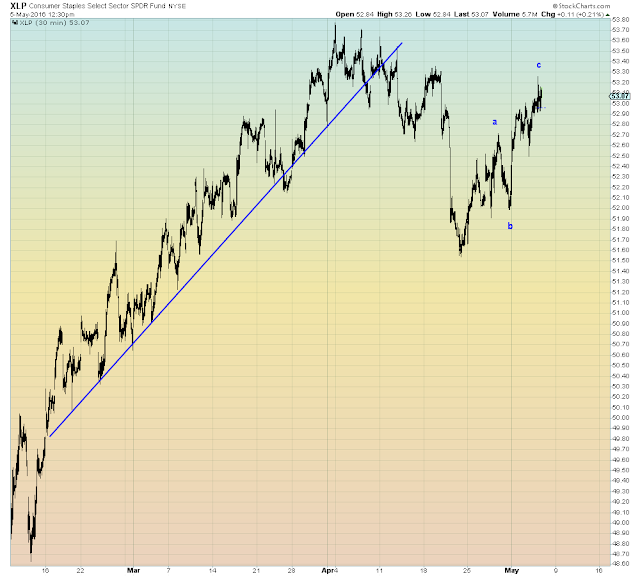Click the Volume 5.7M value
The height and width of the screenshot is (576, 640).
click(x=515, y=14)
